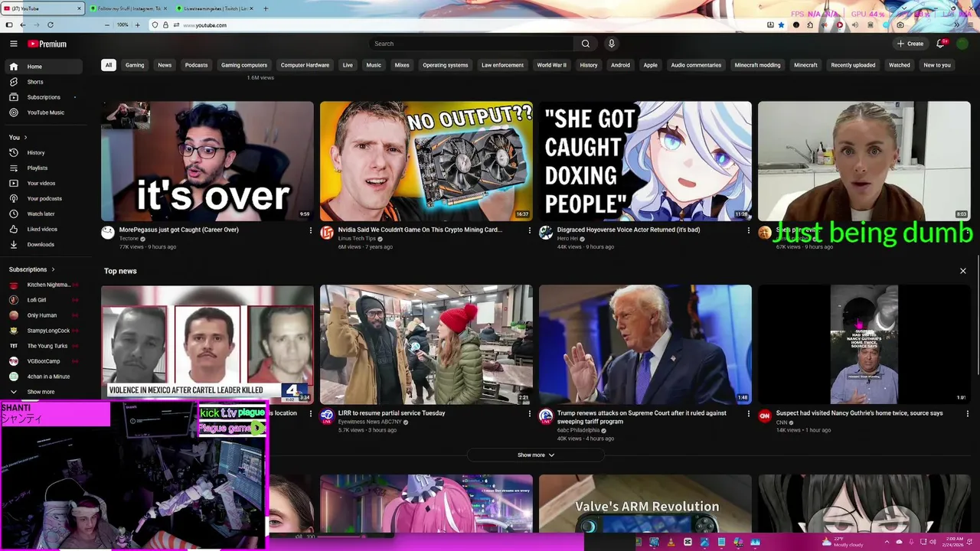Zoom out with the browser minus button
Image resolution: width=980 pixels, height=551 pixels.
106,24
